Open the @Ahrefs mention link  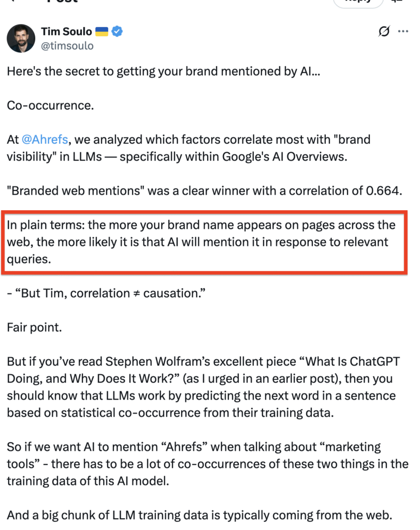tap(45, 140)
